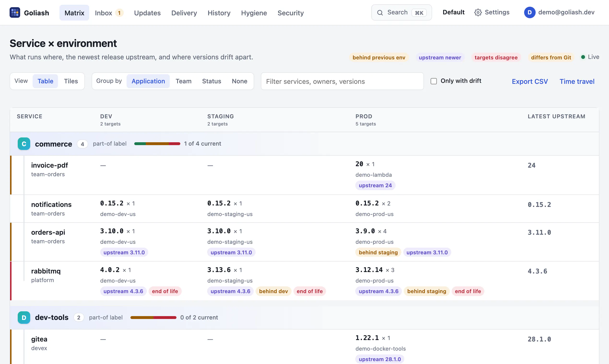
Task: Select Table view
Action: pos(45,81)
